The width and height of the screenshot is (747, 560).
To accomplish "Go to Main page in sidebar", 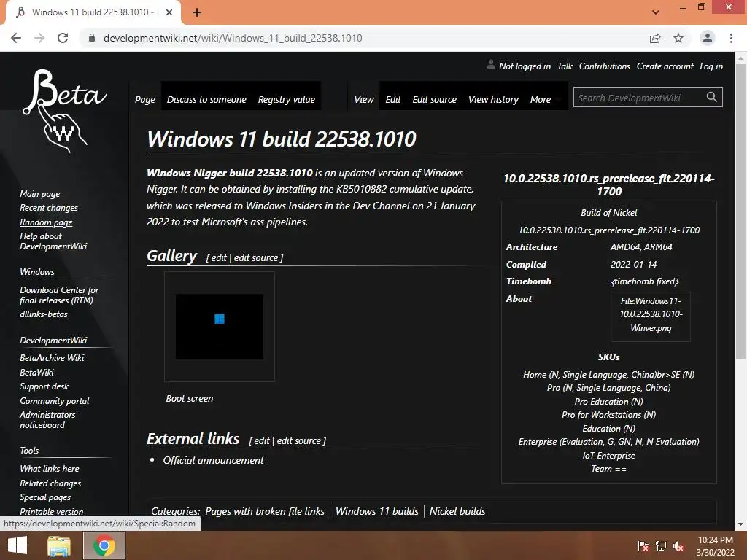I will tap(40, 194).
